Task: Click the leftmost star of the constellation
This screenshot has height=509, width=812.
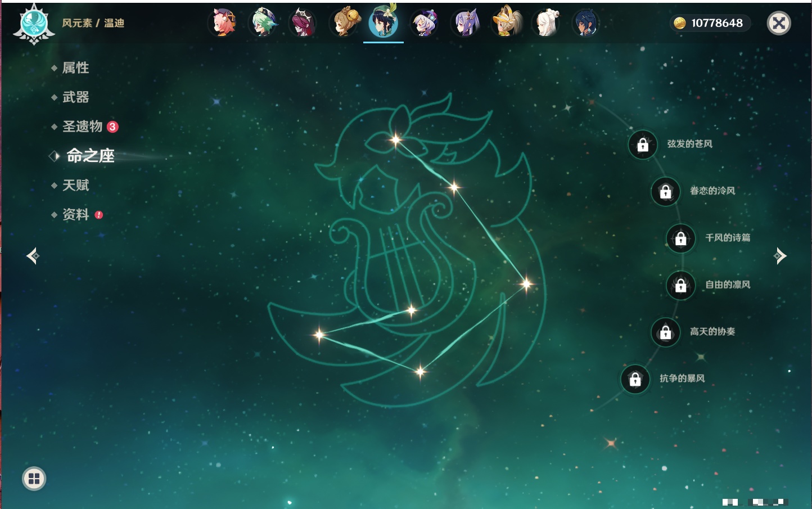Action: [x=319, y=335]
